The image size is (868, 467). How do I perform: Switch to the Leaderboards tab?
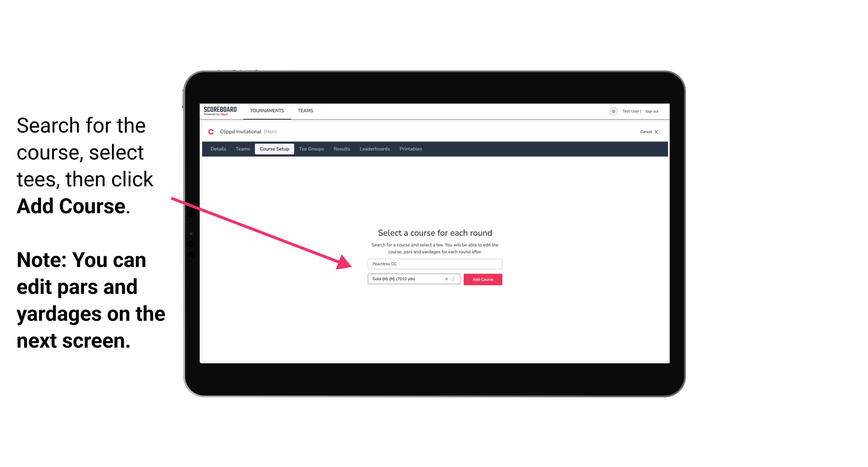pyautogui.click(x=374, y=149)
